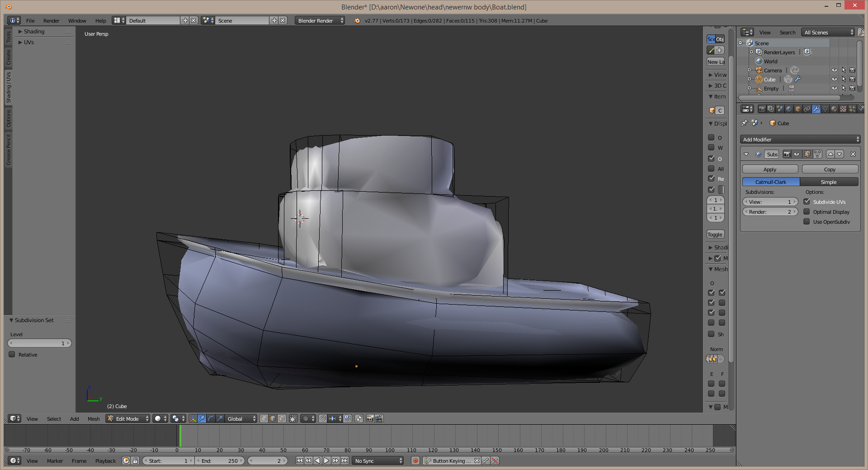This screenshot has height=470, width=868.
Task: Enable the translate manipulator arrow icon
Action: pos(202,418)
